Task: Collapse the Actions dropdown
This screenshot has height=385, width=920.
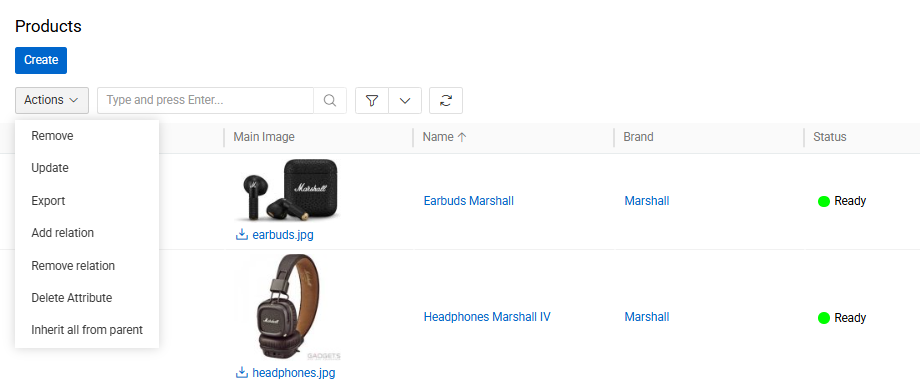Action: click(52, 100)
